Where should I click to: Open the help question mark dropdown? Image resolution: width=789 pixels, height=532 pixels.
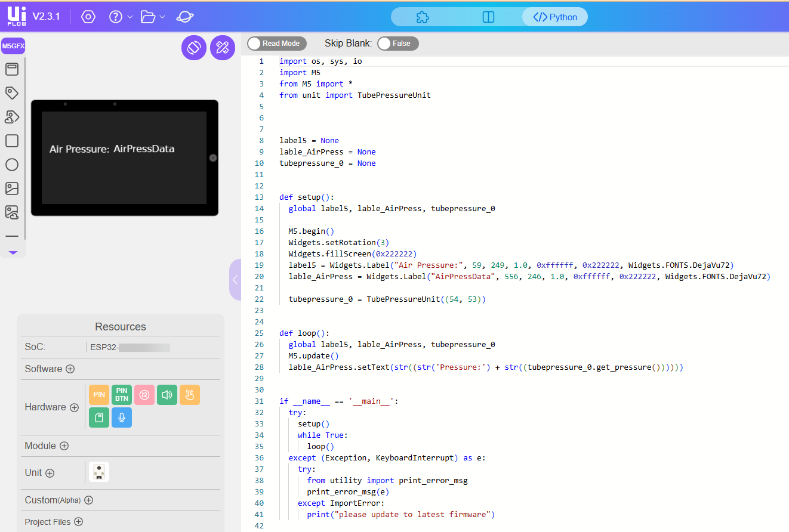click(x=121, y=17)
